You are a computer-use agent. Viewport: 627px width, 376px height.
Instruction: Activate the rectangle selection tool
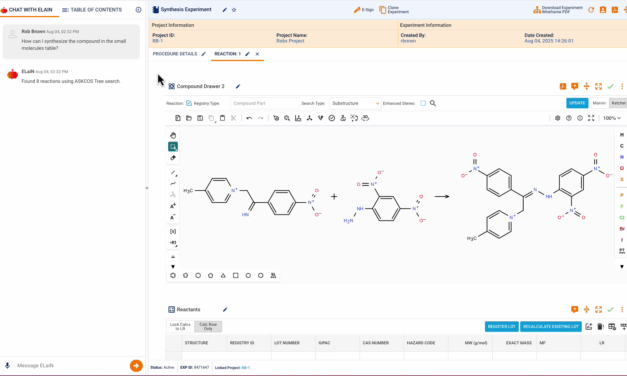tap(173, 147)
